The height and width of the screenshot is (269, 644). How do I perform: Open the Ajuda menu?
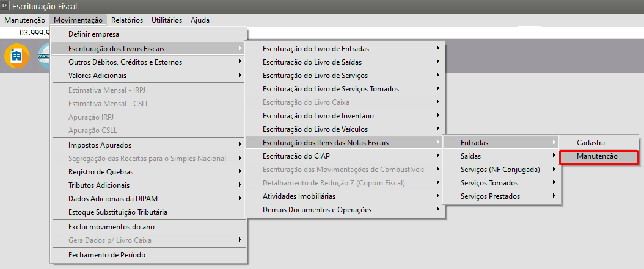[x=200, y=20]
